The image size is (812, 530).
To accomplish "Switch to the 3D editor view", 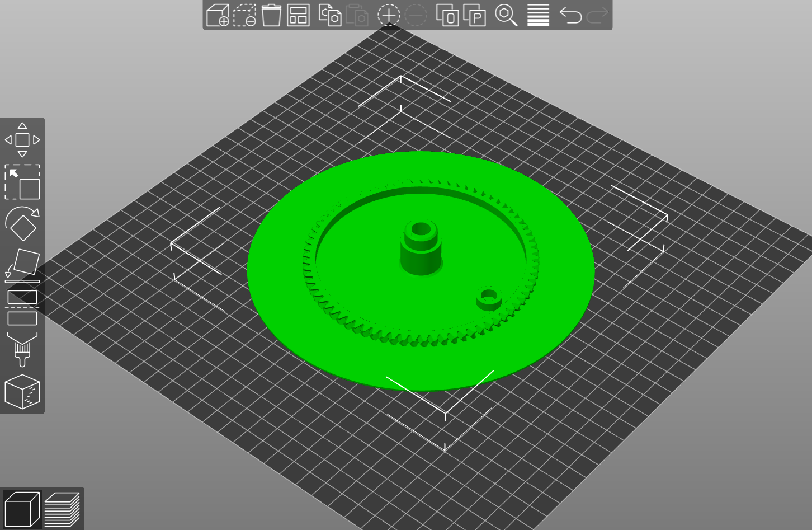I will (x=22, y=509).
